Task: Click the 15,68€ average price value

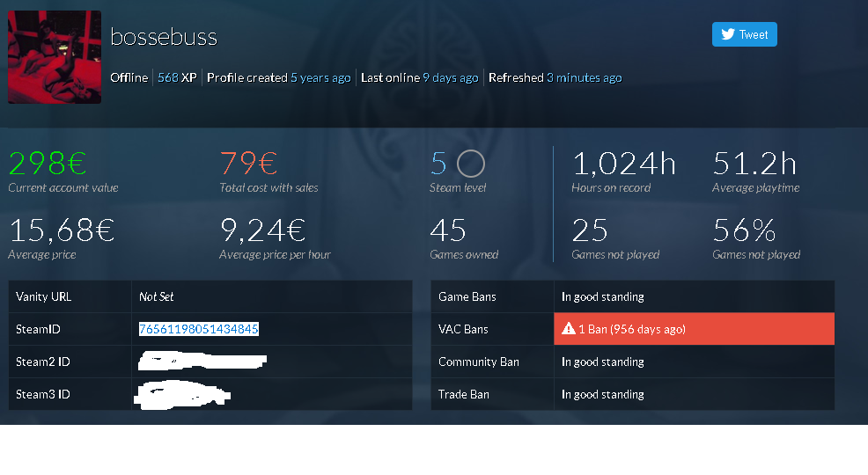Action: tap(62, 230)
